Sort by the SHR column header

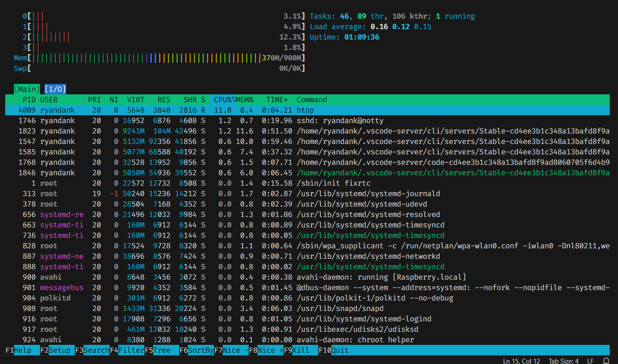coord(190,100)
